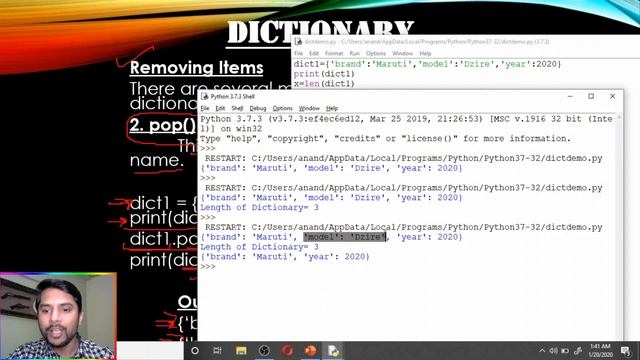Click x=len(dict1) line in editor
The height and width of the screenshot is (360, 640).
click(324, 84)
